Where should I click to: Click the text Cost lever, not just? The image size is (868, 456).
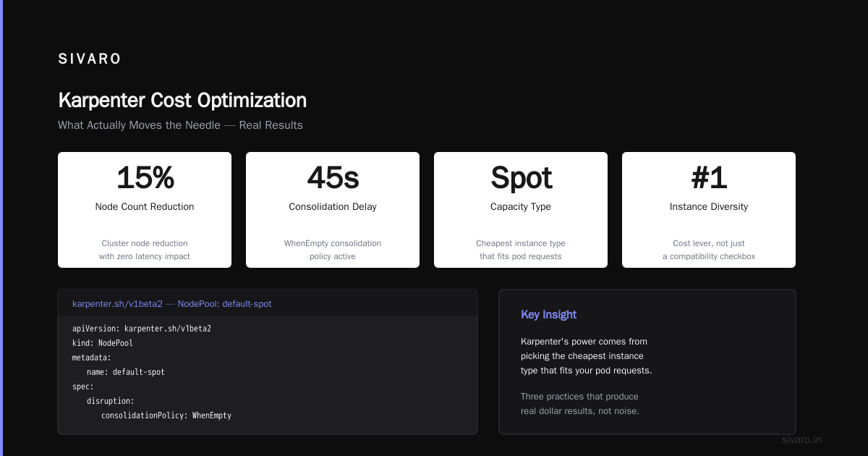pyautogui.click(x=709, y=243)
